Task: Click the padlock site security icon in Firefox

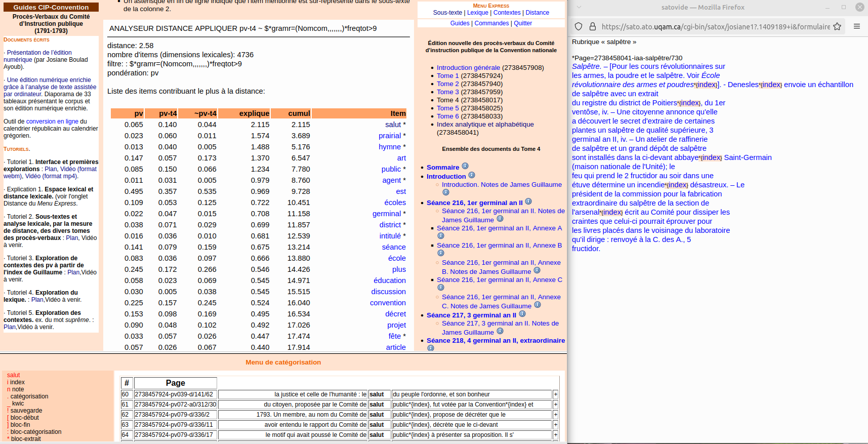Action: (x=593, y=26)
